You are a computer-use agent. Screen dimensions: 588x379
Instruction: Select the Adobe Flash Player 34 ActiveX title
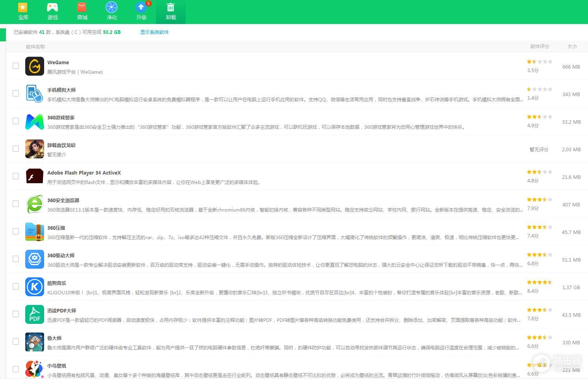coord(84,173)
